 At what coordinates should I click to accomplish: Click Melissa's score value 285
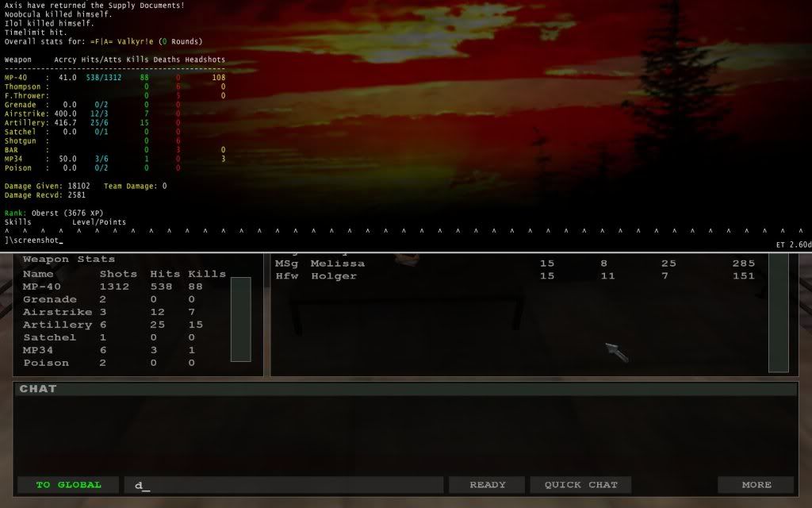coord(744,264)
